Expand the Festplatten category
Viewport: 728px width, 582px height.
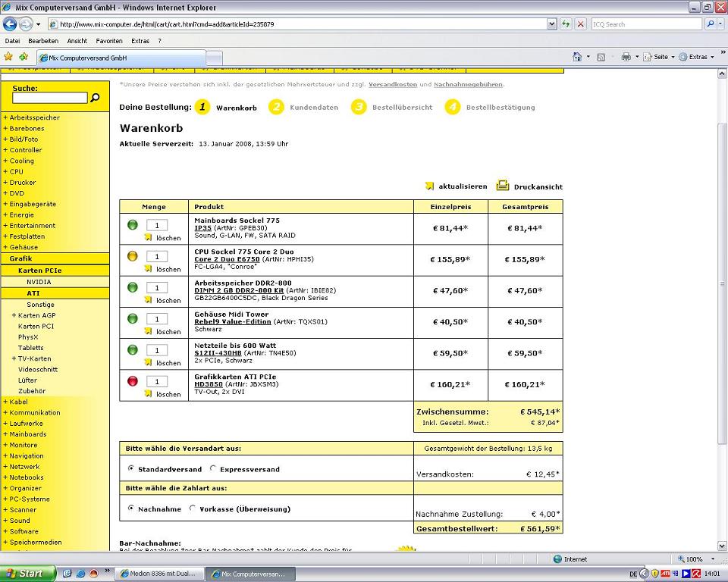pyautogui.click(x=5, y=236)
